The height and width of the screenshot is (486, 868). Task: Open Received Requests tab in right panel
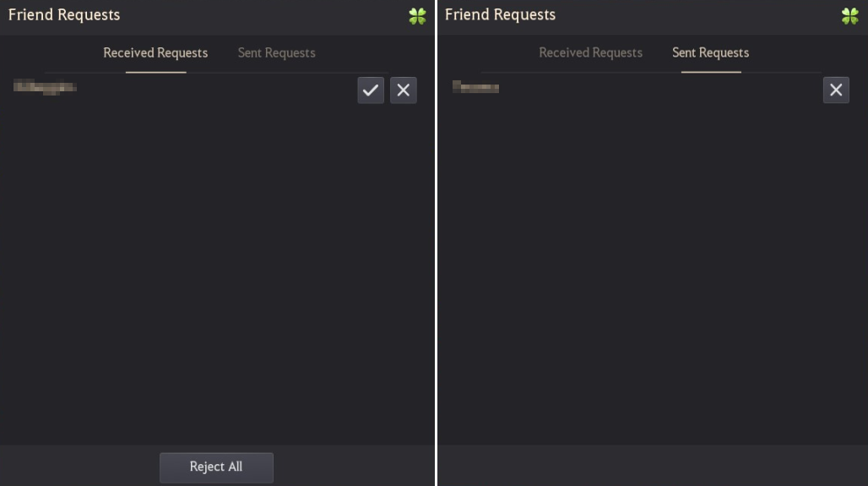pos(591,52)
